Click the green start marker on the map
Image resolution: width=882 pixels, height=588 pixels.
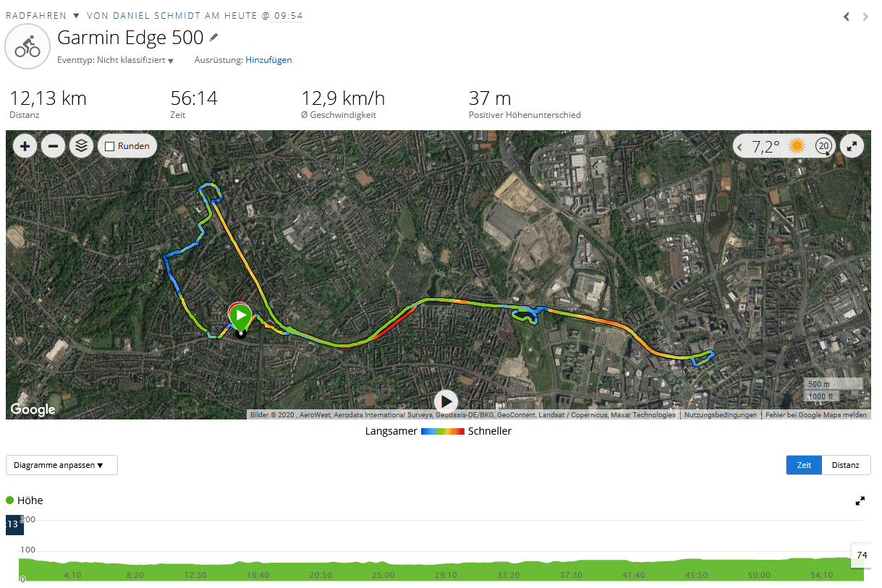[x=240, y=317]
